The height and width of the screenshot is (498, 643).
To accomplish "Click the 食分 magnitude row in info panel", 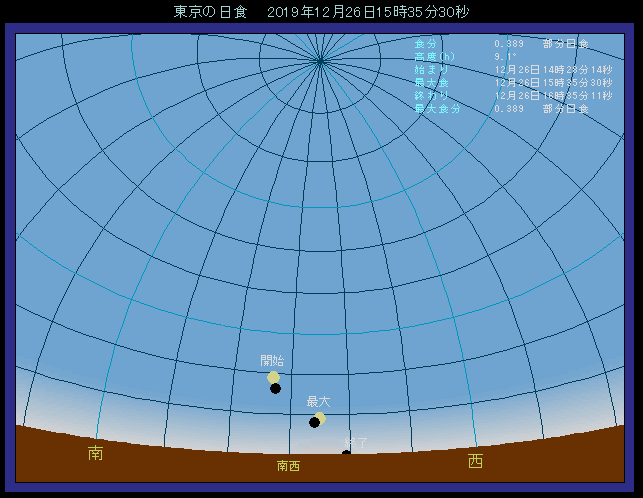I will click(x=501, y=44).
